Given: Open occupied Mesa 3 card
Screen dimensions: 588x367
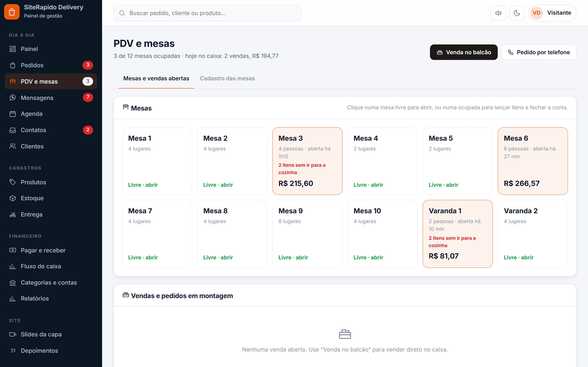Looking at the screenshot, I should pos(307,161).
